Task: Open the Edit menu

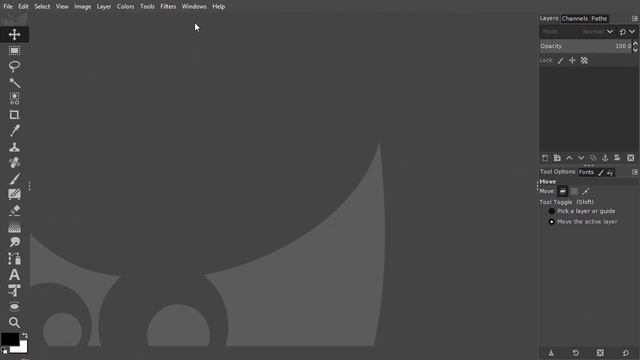Action: tap(23, 7)
